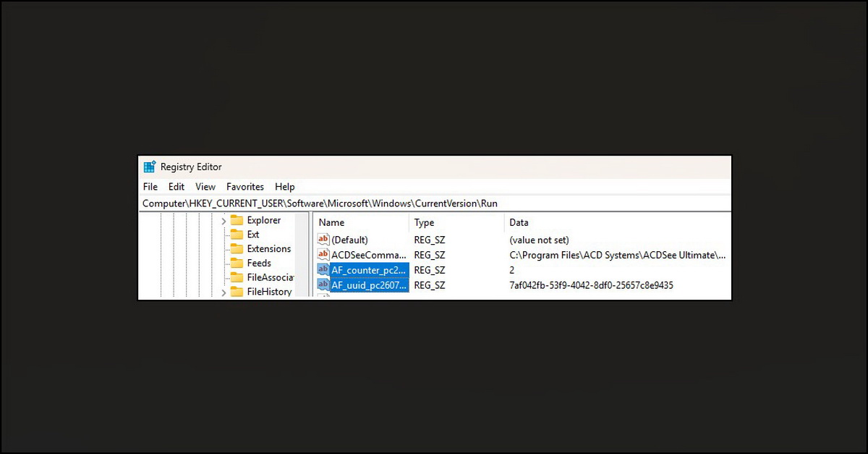This screenshot has width=868, height=454.
Task: Expand the FileHistory key in the tree
Action: coord(224,293)
